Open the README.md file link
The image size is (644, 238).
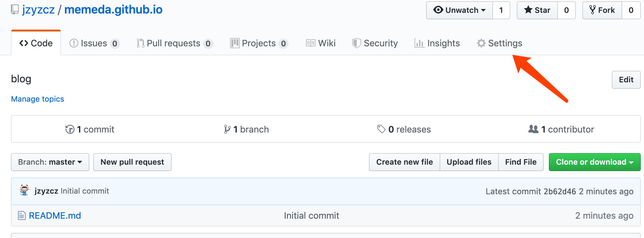tap(55, 215)
